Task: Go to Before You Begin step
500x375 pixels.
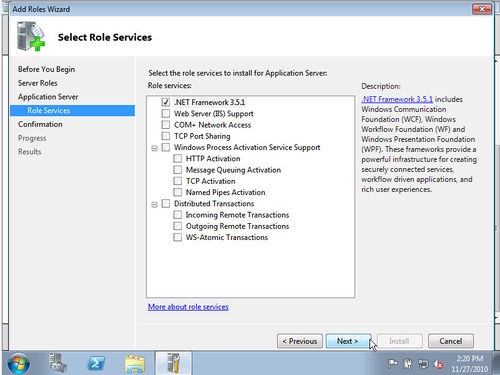Action: click(x=46, y=69)
